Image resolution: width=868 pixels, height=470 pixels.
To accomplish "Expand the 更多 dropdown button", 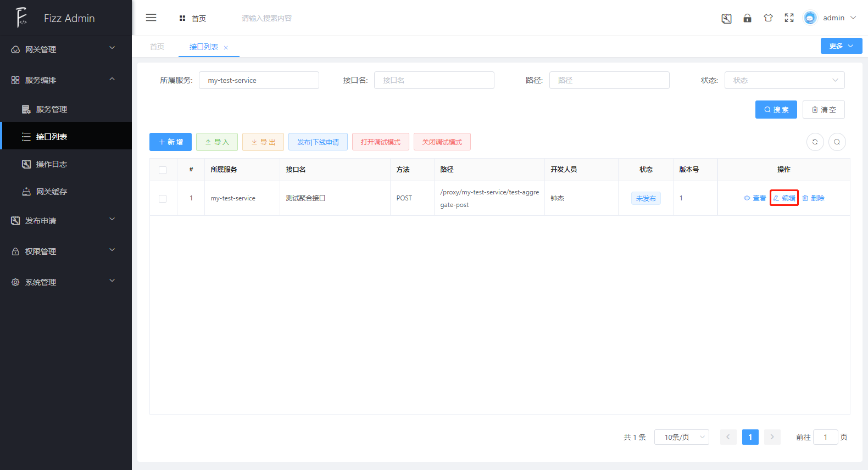I will click(x=841, y=46).
